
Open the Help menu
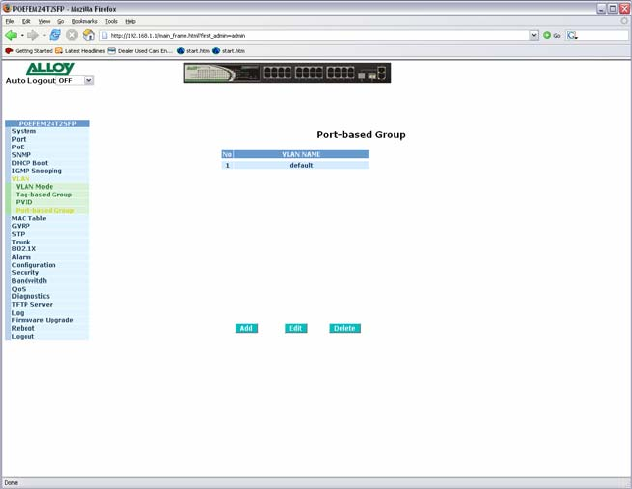tap(130, 21)
